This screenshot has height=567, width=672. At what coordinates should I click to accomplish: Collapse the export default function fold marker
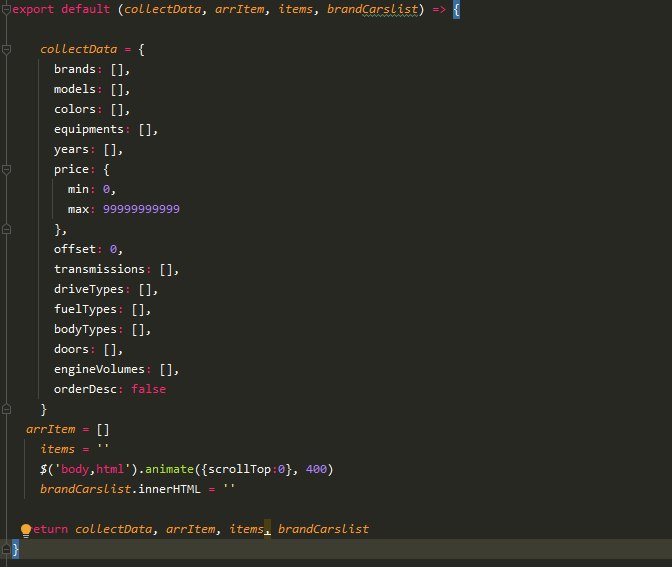click(6, 9)
